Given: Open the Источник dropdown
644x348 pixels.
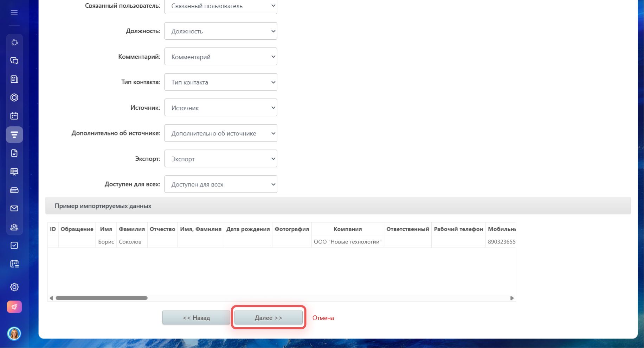Looking at the screenshot, I should pos(220,108).
